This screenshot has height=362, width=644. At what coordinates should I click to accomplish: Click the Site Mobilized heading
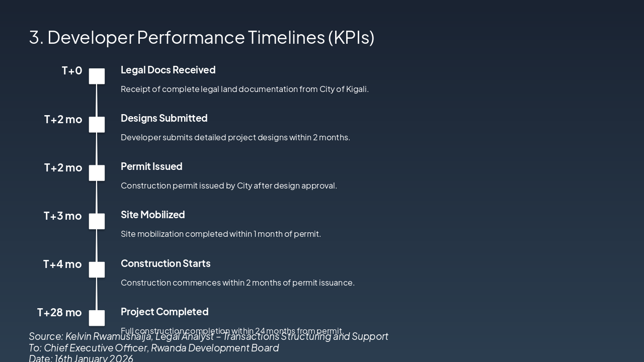(x=153, y=215)
